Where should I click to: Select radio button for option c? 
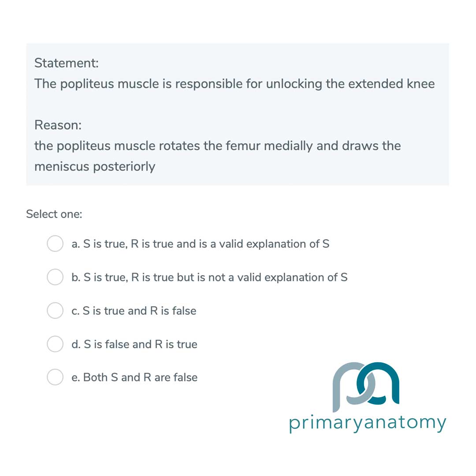(55, 311)
